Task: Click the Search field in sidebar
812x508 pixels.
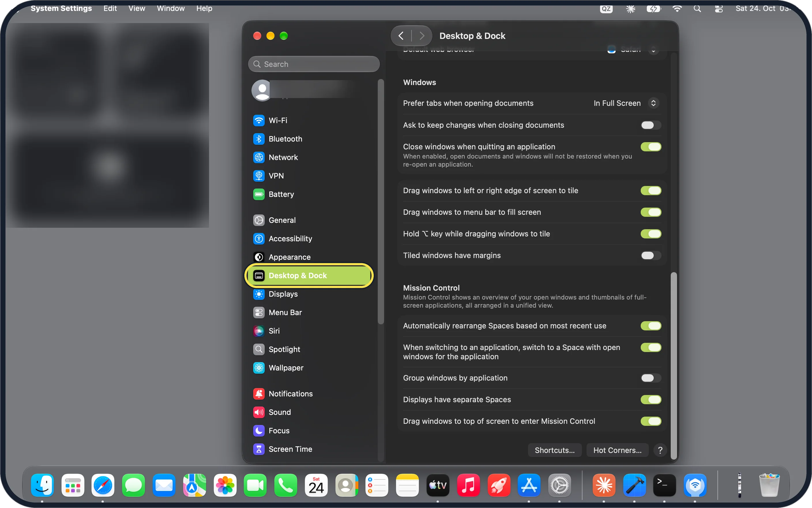Action: click(314, 64)
